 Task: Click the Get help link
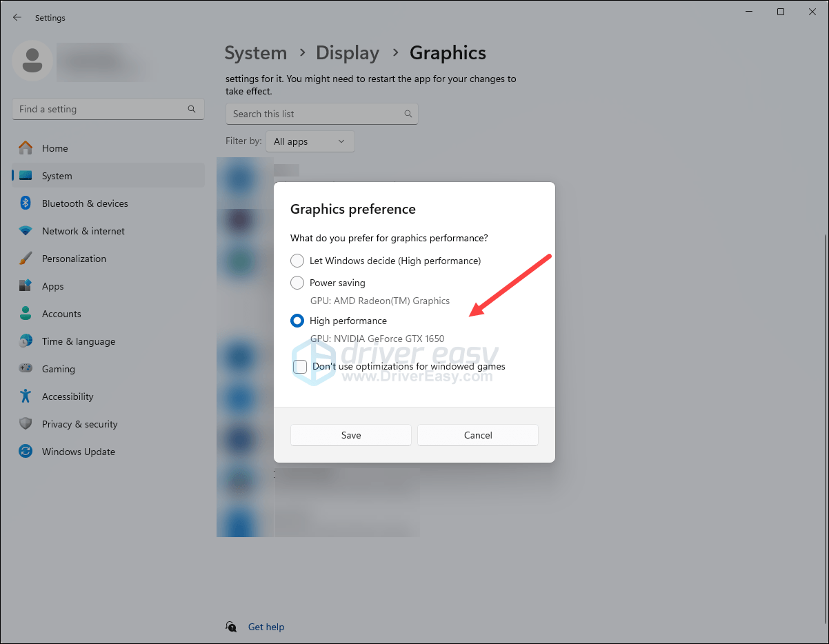(266, 627)
